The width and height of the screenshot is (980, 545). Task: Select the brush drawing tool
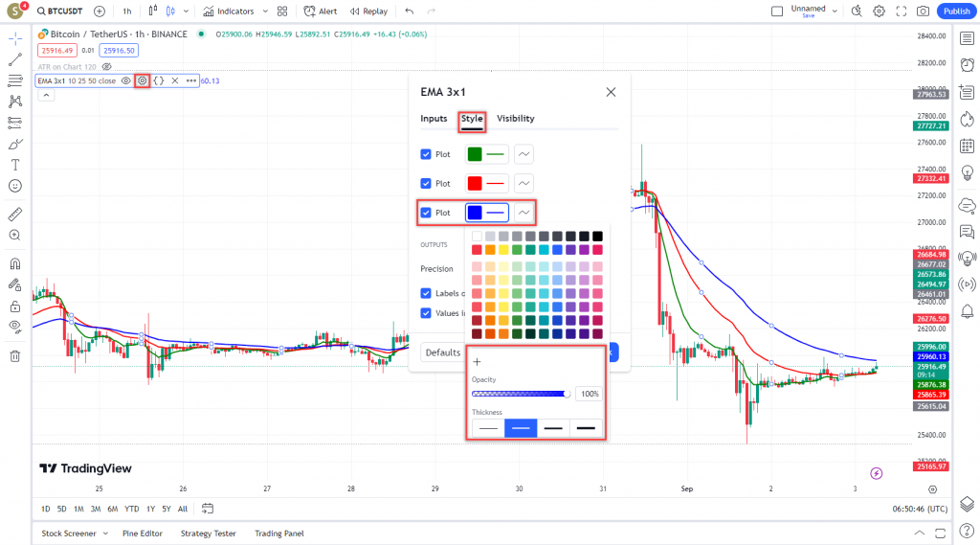[15, 144]
